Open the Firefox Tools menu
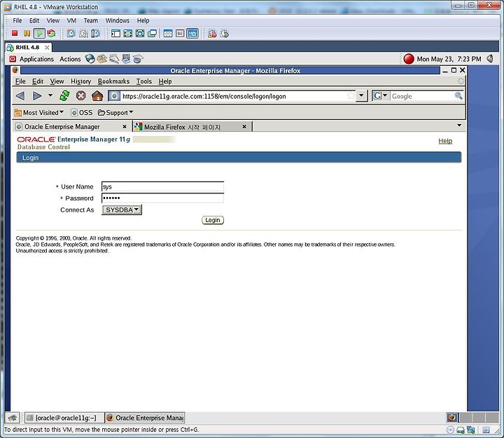The height and width of the screenshot is (438, 504). [x=143, y=81]
